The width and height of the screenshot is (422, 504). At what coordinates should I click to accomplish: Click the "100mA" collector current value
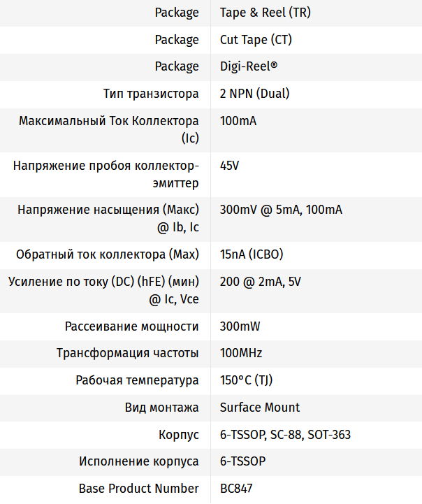(238, 121)
